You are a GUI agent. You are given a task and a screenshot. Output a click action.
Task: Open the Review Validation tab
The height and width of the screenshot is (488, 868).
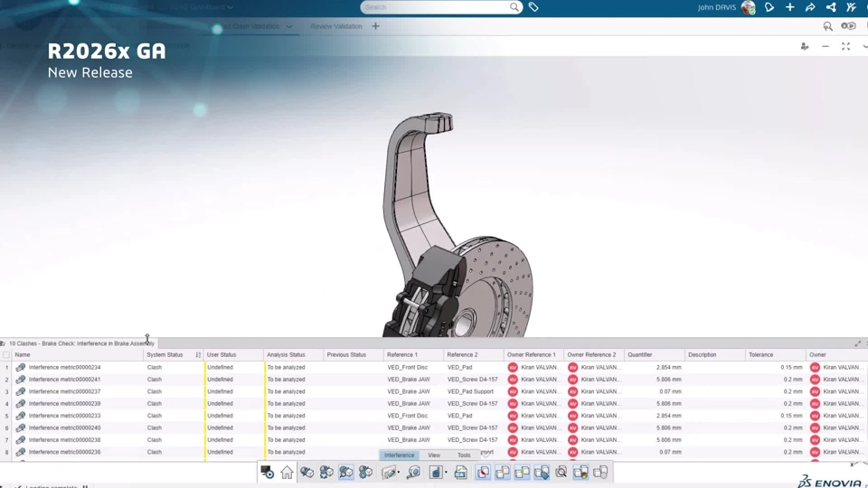(336, 26)
